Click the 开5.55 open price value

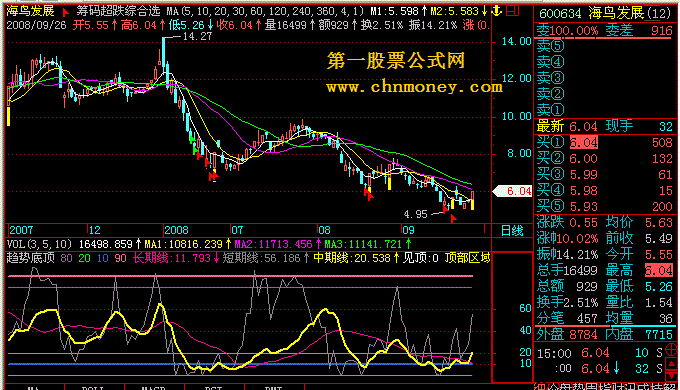pos(91,25)
